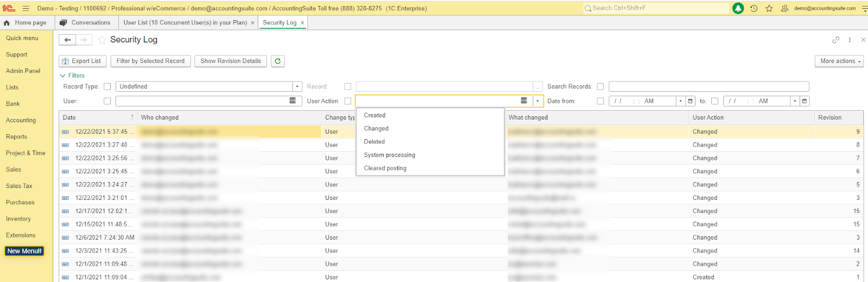Open the More actions dropdown
This screenshot has width=868, height=282.
point(840,61)
